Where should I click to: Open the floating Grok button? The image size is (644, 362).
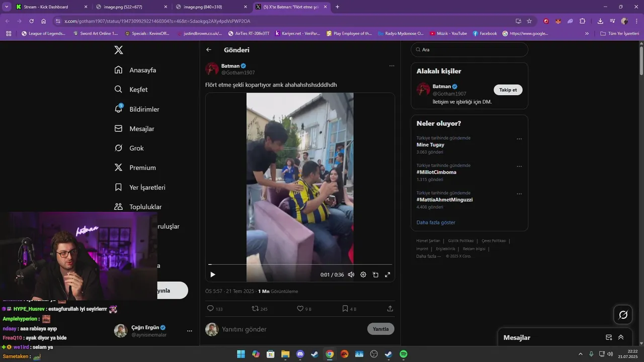tap(623, 315)
